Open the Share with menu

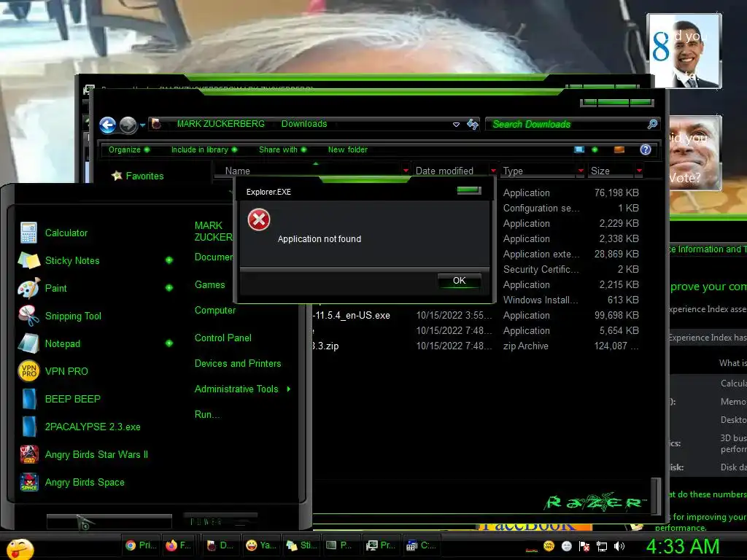[x=282, y=149]
